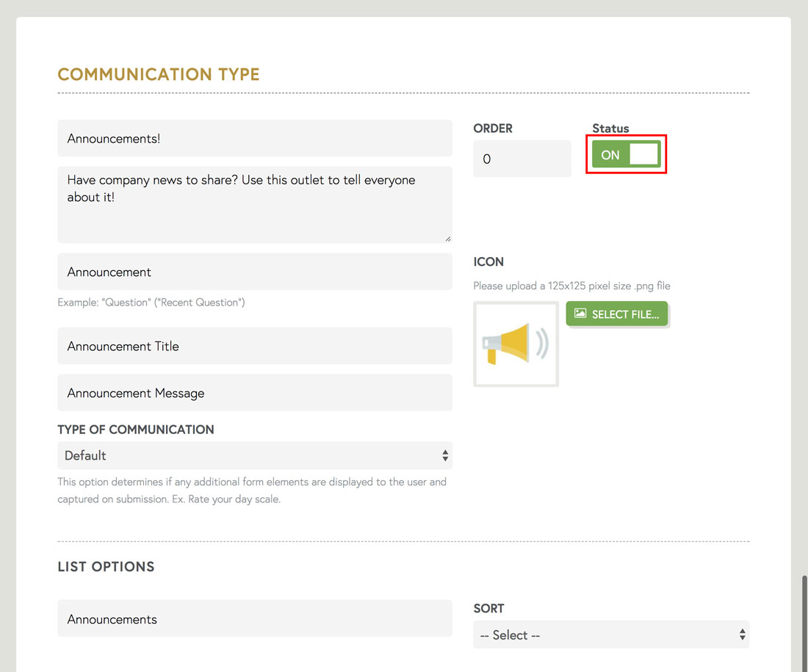Enable the highlighted Status control
This screenshot has height=672, width=808.
click(x=626, y=154)
